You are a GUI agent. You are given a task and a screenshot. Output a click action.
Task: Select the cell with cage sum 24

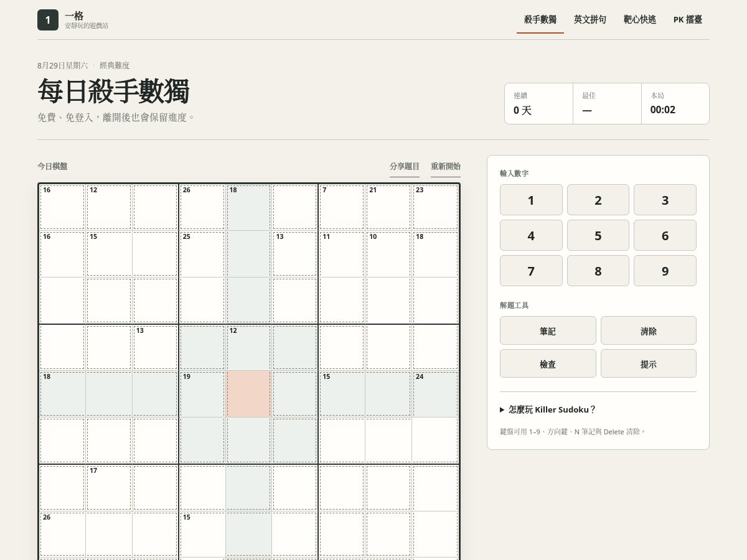(435, 394)
